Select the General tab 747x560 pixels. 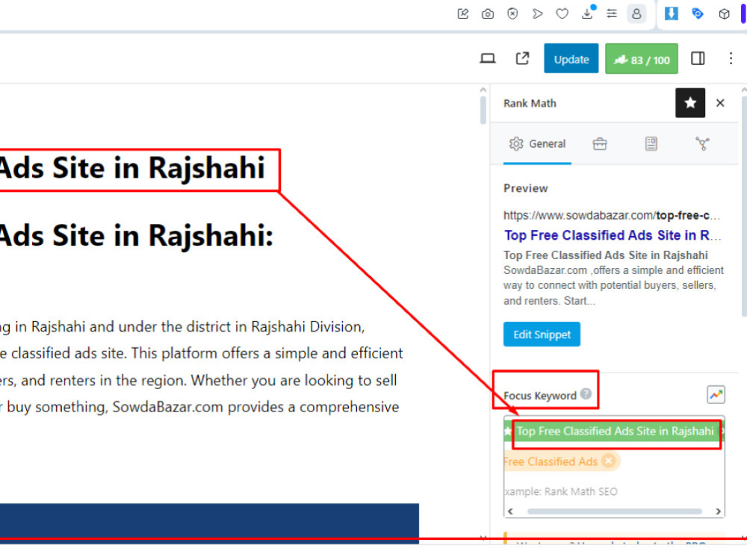coord(537,144)
